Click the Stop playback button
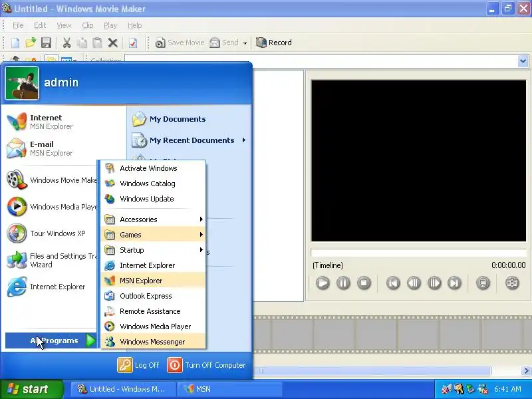This screenshot has height=399, width=532. pyautogui.click(x=364, y=283)
